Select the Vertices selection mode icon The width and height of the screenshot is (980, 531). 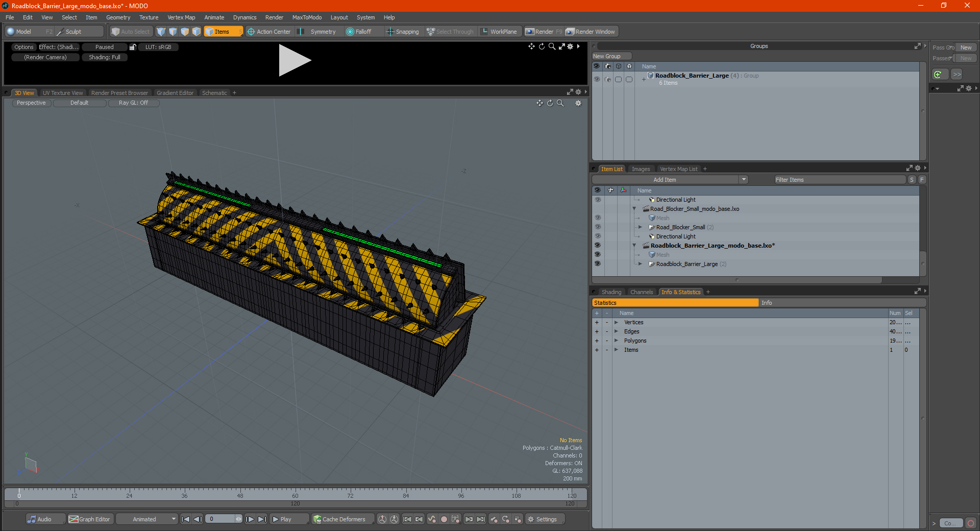161,32
